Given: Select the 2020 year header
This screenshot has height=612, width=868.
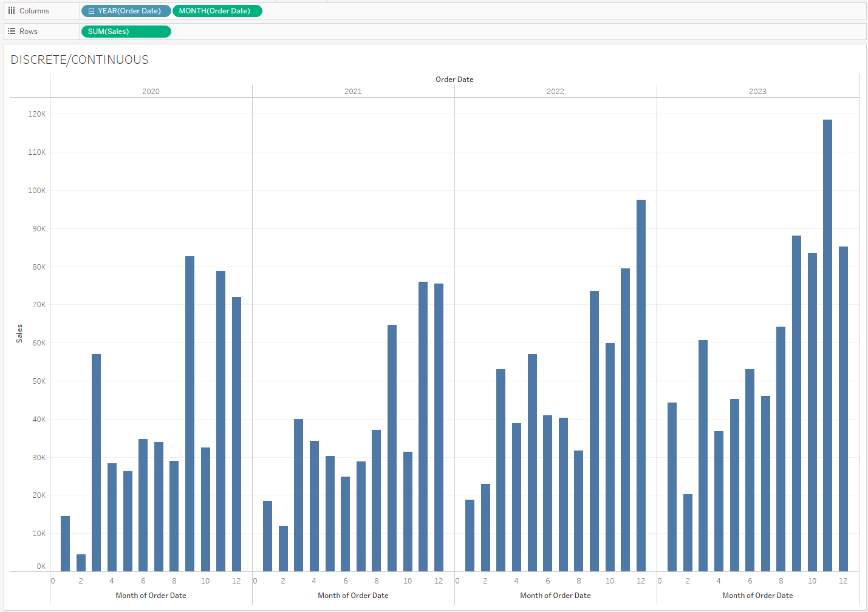Looking at the screenshot, I should click(151, 92).
